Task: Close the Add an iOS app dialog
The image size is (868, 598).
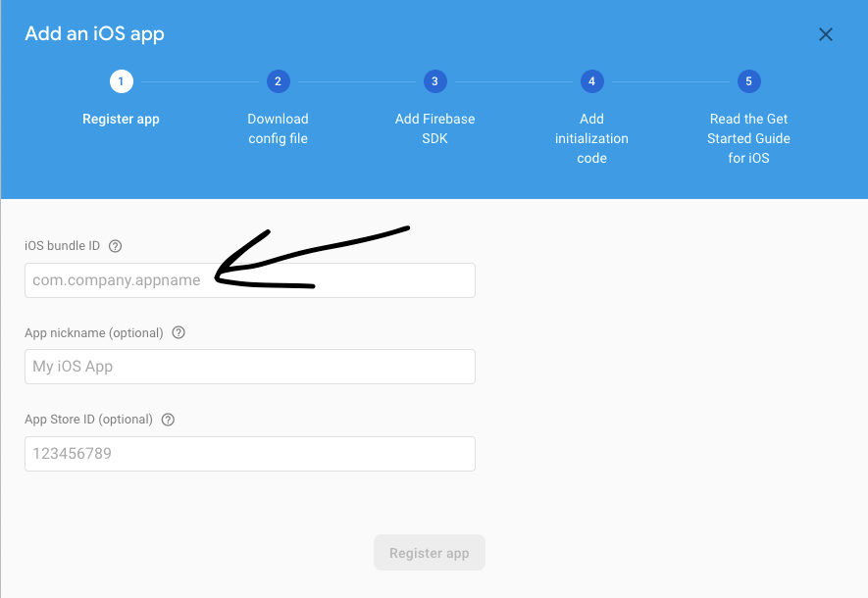Action: pyautogui.click(x=825, y=34)
